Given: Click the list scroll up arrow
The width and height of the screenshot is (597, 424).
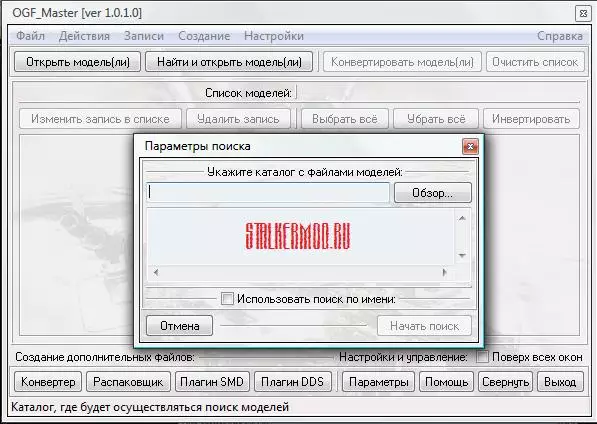Looking at the screenshot, I should pyautogui.click(x=462, y=218).
